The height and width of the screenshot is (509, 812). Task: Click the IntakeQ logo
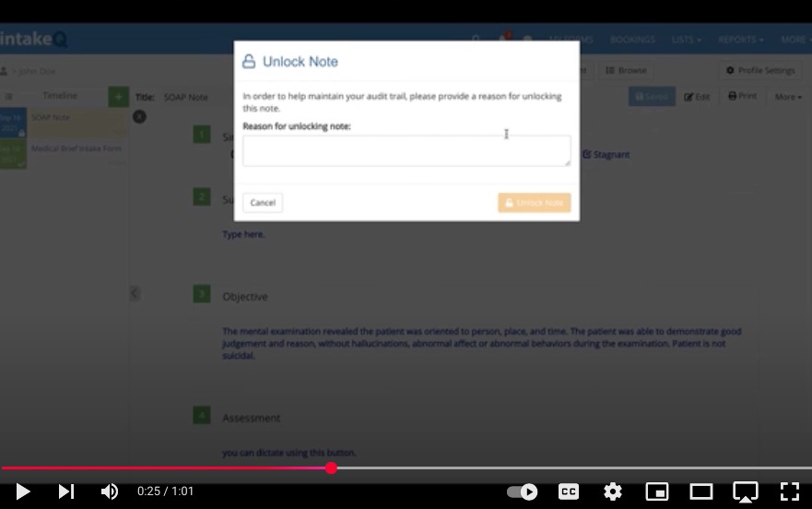click(34, 40)
